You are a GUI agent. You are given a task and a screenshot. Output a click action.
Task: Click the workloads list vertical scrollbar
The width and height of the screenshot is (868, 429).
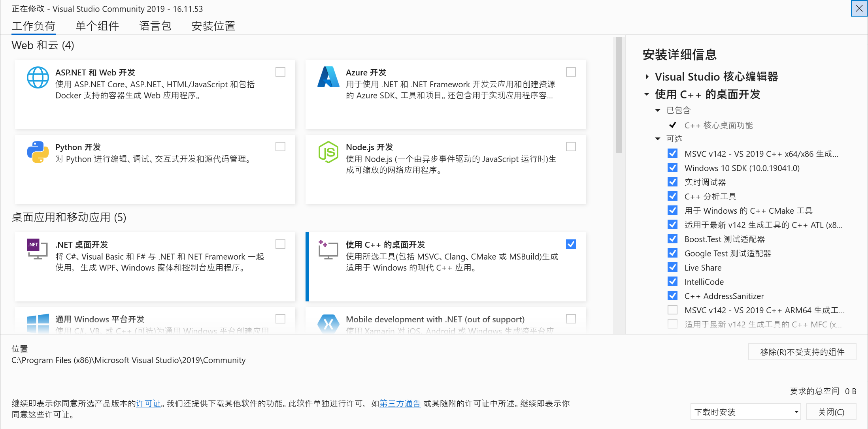(x=619, y=95)
